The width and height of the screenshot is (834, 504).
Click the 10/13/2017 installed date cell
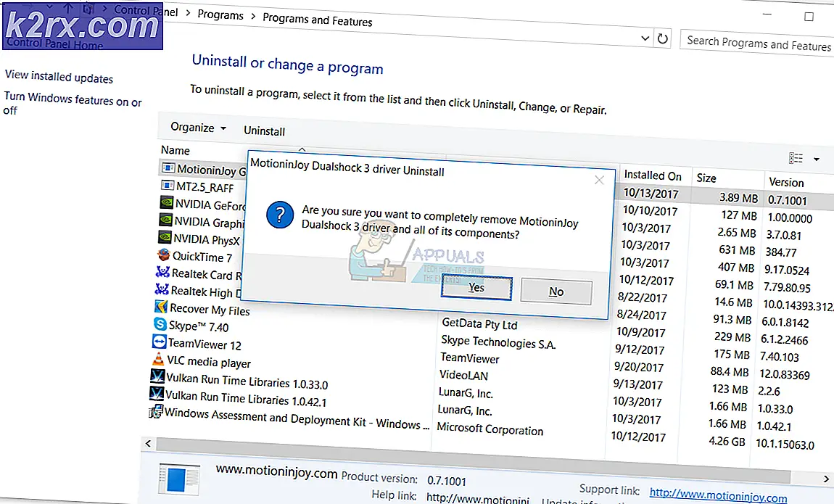pos(651,193)
